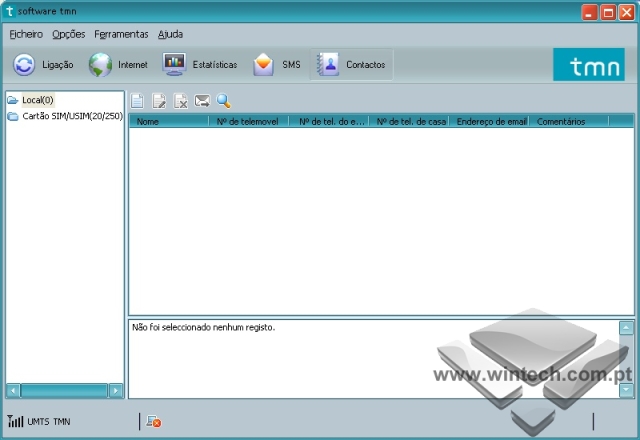Click the software tmn title bar icon
Screen dimensions: 640x440
[x=9, y=11]
